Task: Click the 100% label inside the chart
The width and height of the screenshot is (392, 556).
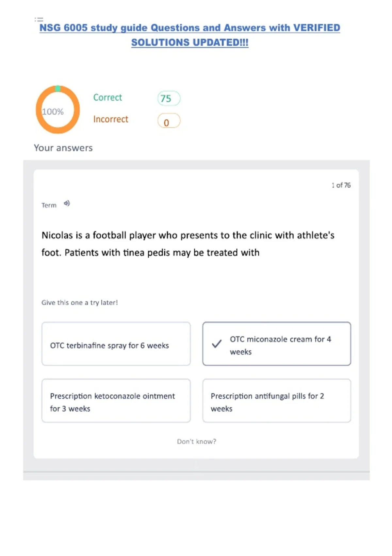Action: click(53, 112)
